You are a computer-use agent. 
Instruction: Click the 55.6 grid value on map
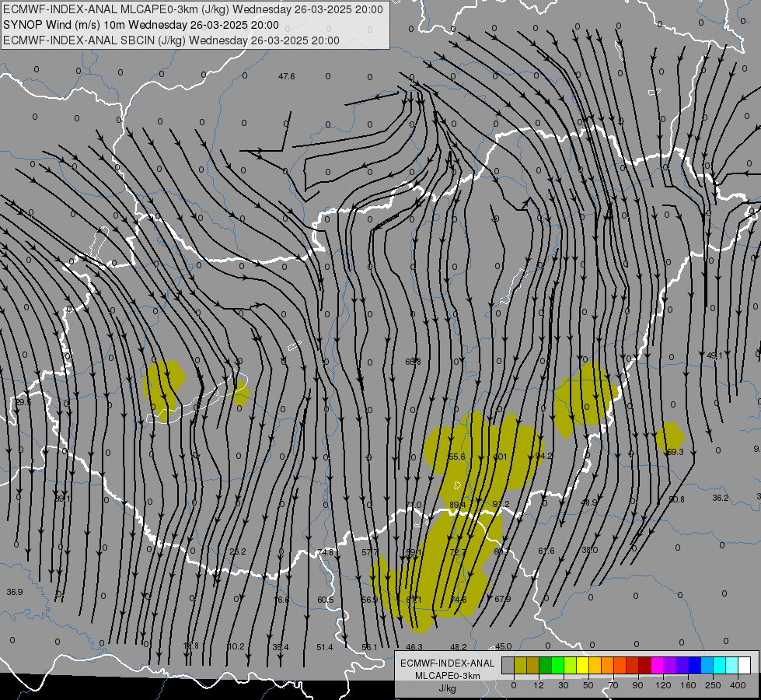coord(457,457)
